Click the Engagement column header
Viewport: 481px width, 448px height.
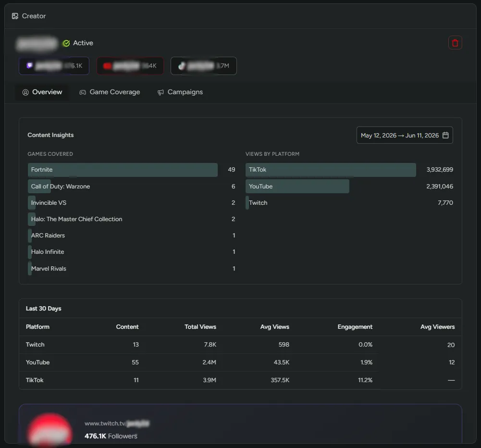click(x=355, y=327)
